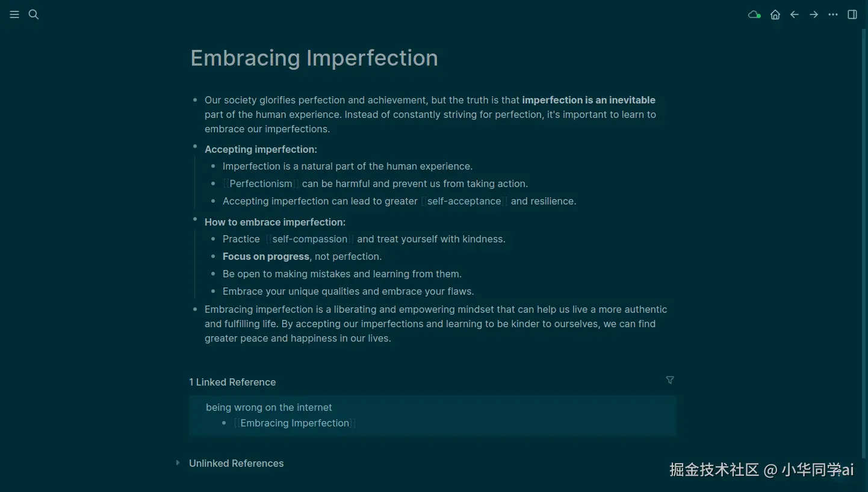Go to the home page icon
This screenshot has height=492, width=868.
click(775, 14)
